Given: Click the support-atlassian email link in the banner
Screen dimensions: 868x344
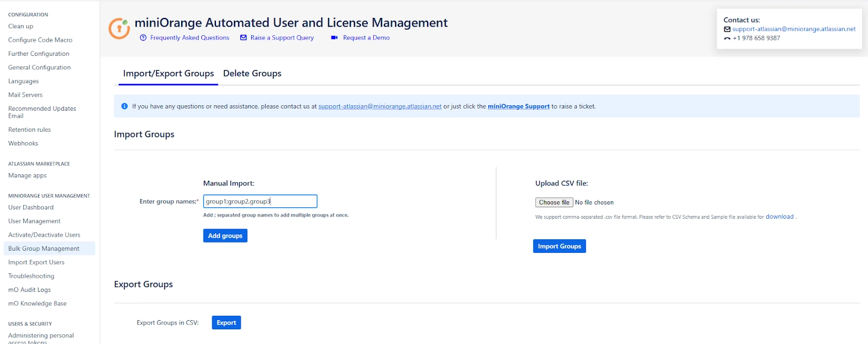Looking at the screenshot, I should click(x=380, y=106).
